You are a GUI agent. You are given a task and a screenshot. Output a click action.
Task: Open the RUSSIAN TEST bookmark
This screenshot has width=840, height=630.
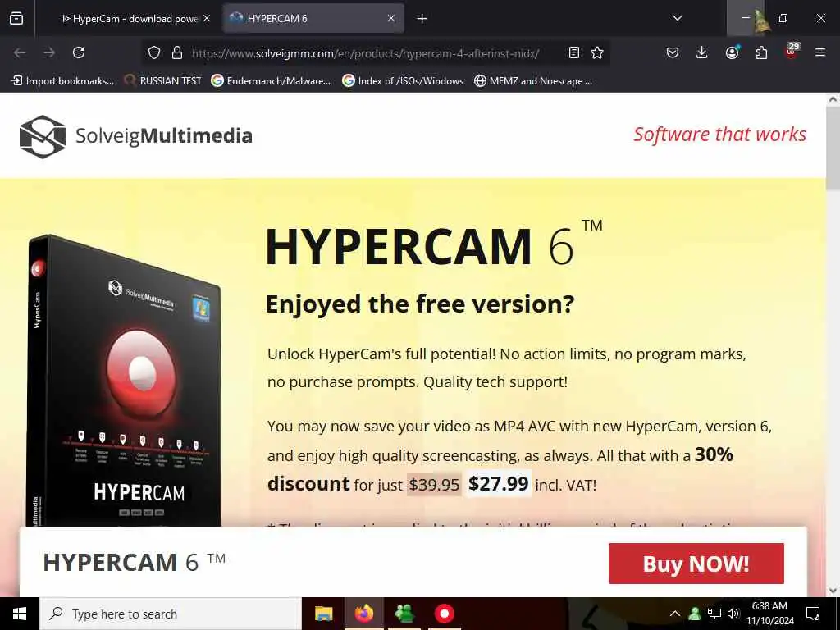tap(163, 81)
